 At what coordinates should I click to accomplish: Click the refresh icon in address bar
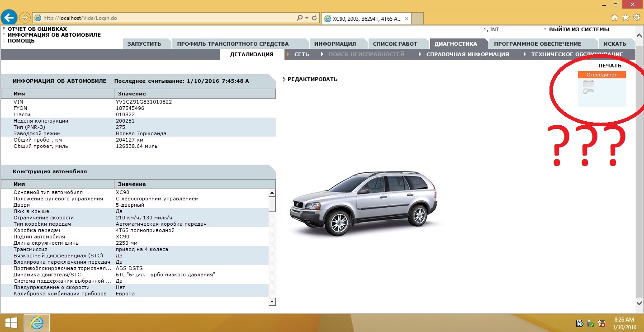(314, 18)
